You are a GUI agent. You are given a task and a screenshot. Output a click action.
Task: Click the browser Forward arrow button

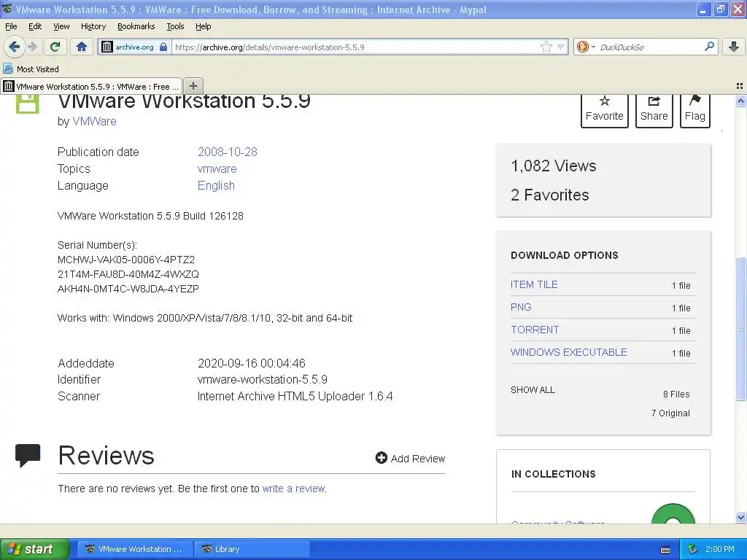tap(32, 47)
